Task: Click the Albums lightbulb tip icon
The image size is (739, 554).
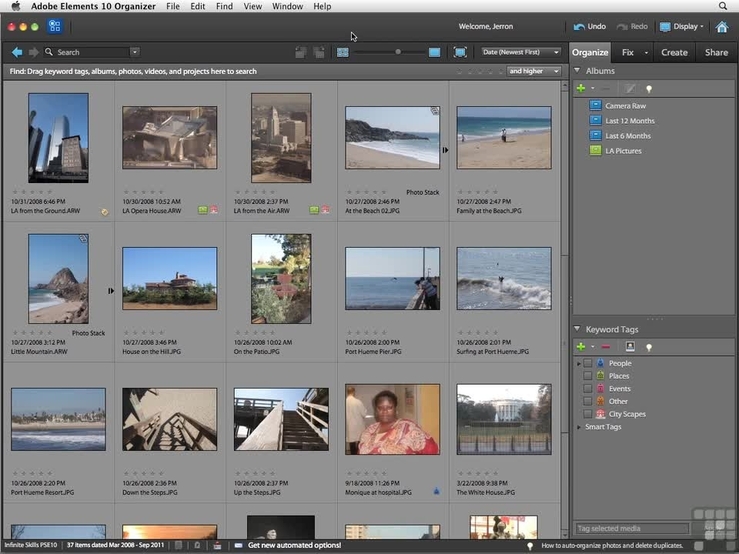Action: [x=649, y=89]
